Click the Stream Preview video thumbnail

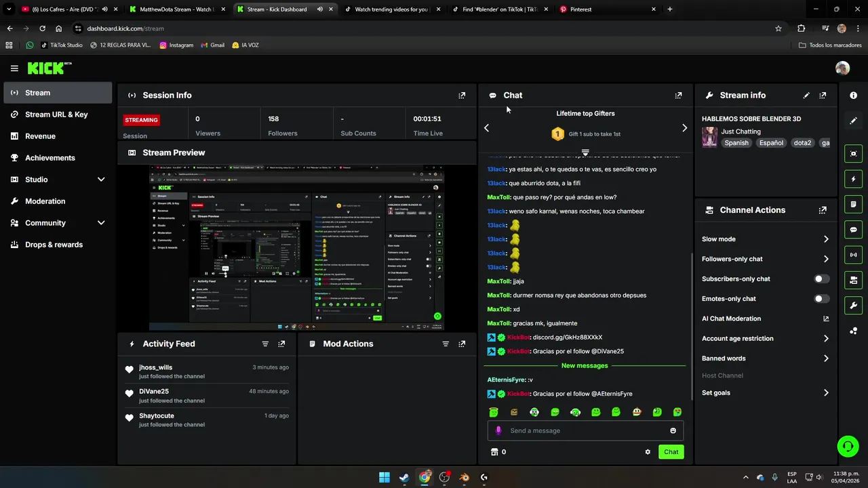[x=297, y=247]
